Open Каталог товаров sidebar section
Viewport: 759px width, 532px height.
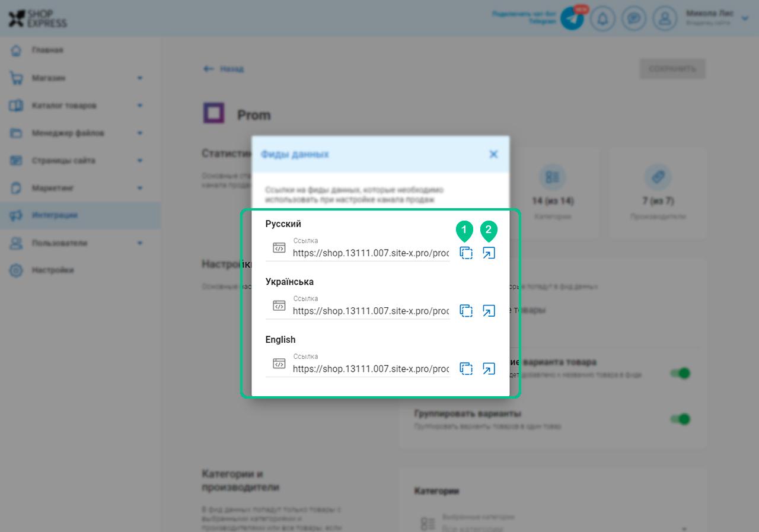point(64,106)
